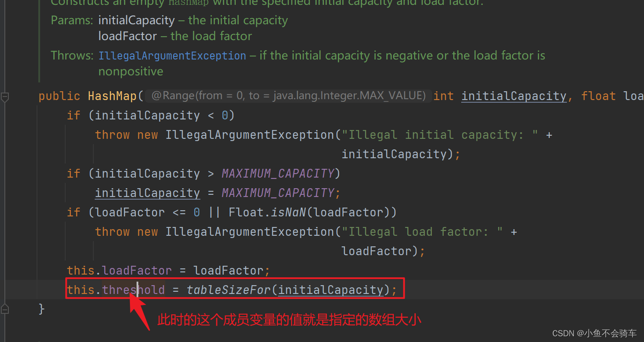
Task: Click Float.isNaN method call
Action: pos(267,212)
